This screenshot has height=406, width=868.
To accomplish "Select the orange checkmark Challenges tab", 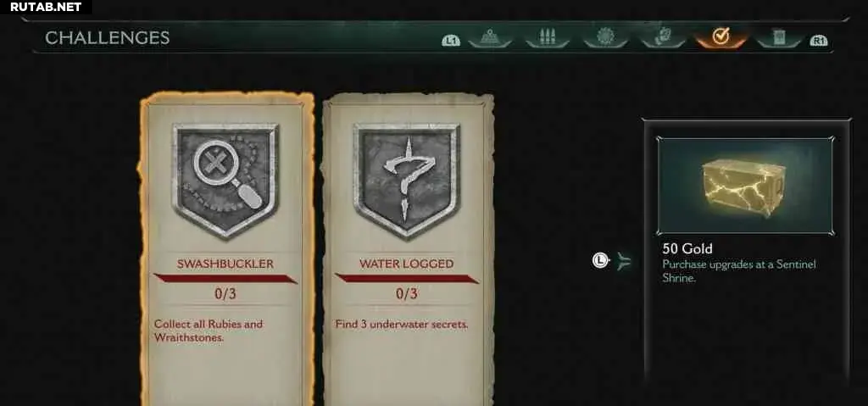I will (721, 37).
